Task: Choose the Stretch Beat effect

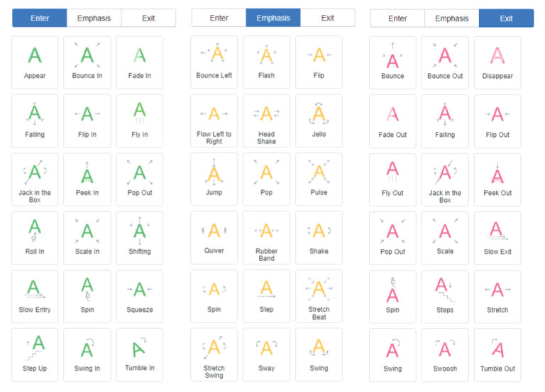Action: 319,296
